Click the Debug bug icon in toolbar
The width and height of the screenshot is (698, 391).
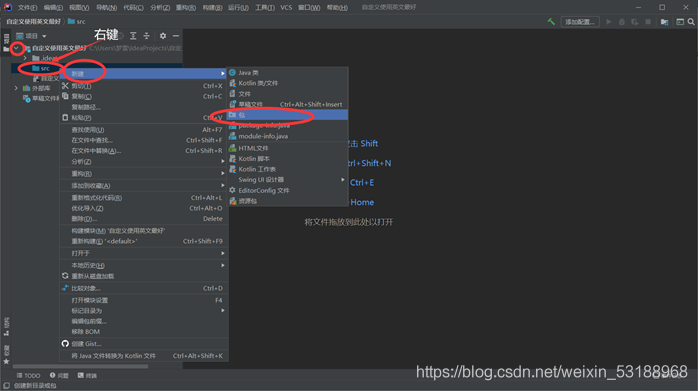[622, 21]
